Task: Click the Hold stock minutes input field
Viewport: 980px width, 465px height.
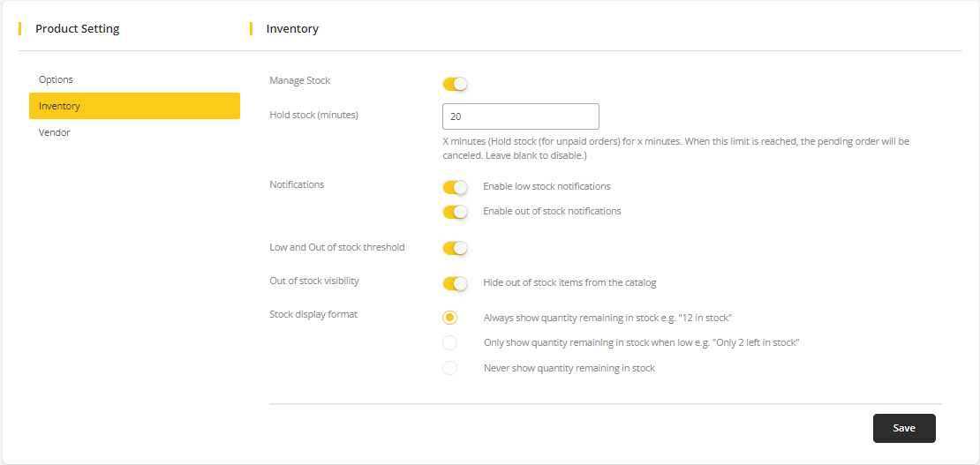Action: pos(520,116)
